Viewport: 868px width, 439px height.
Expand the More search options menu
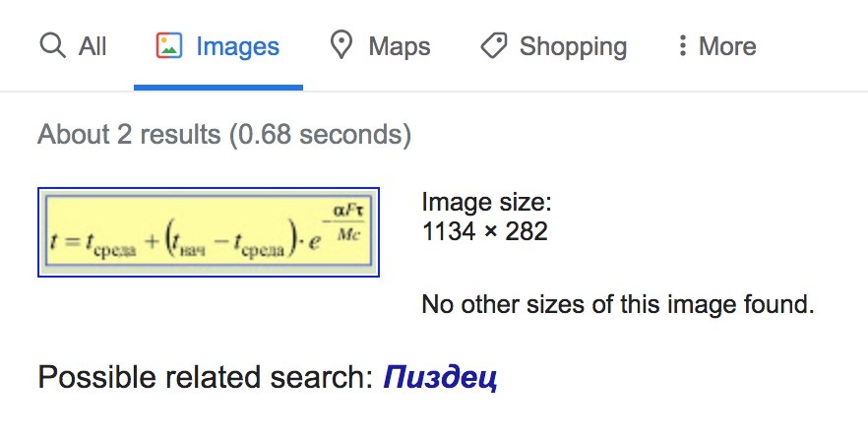pyautogui.click(x=727, y=46)
